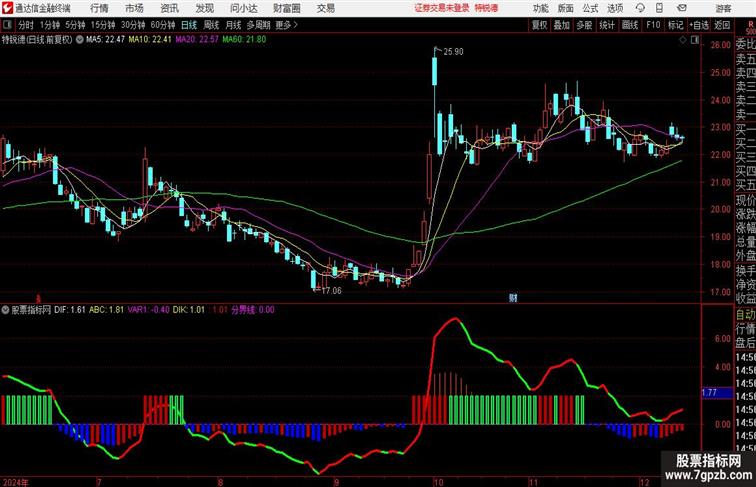Click the 标记 toolbar button
Image resolution: width=756 pixels, height=487 pixels.
[675, 25]
